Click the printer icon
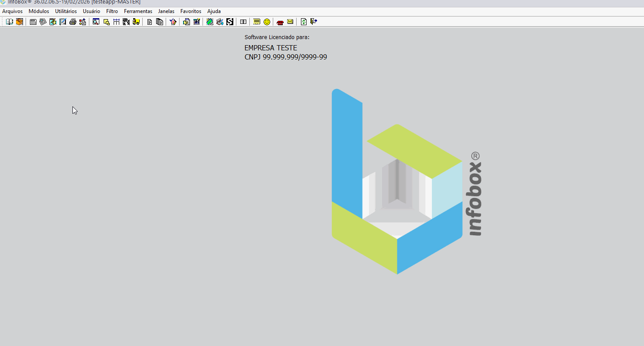 click(x=73, y=22)
